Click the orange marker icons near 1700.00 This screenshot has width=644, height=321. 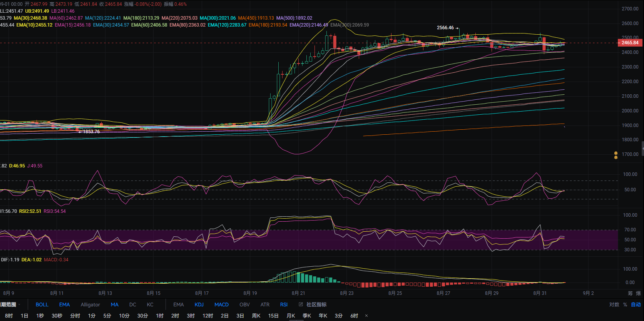(616, 155)
